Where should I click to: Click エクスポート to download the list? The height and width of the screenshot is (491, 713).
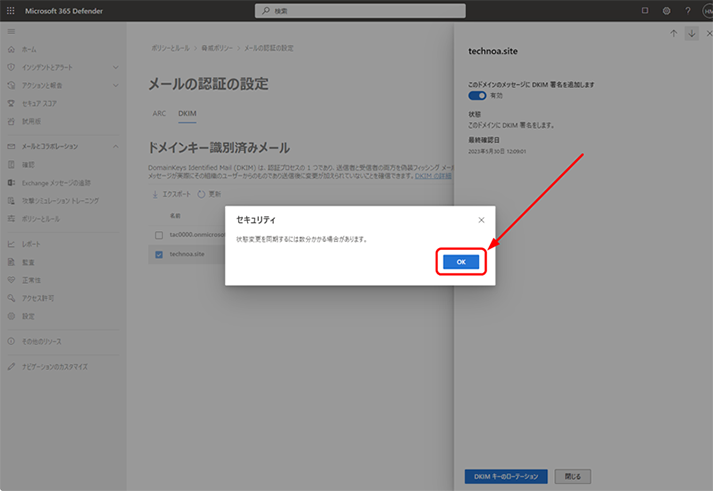point(171,194)
